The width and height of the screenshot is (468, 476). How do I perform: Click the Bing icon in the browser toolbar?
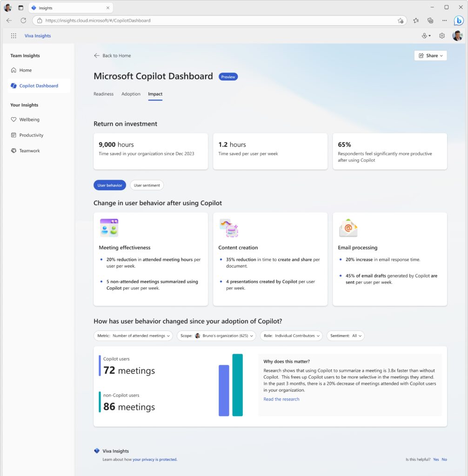pos(460,20)
